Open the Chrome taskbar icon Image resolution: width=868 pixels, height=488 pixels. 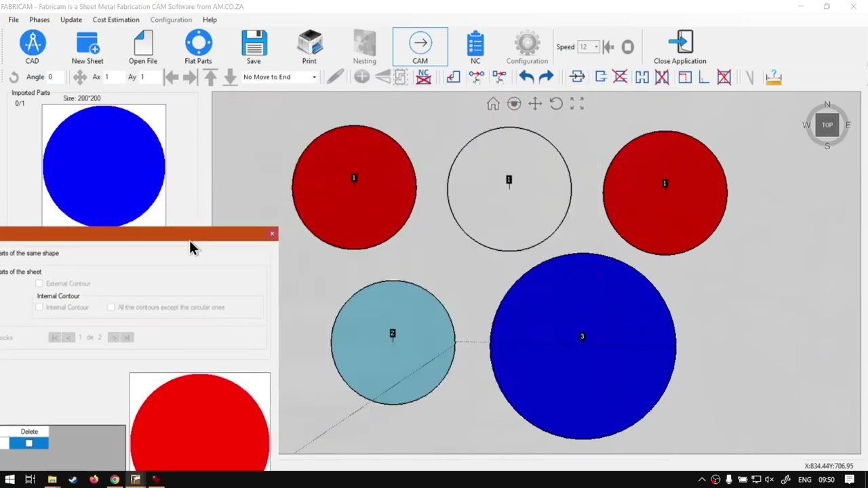pos(115,480)
